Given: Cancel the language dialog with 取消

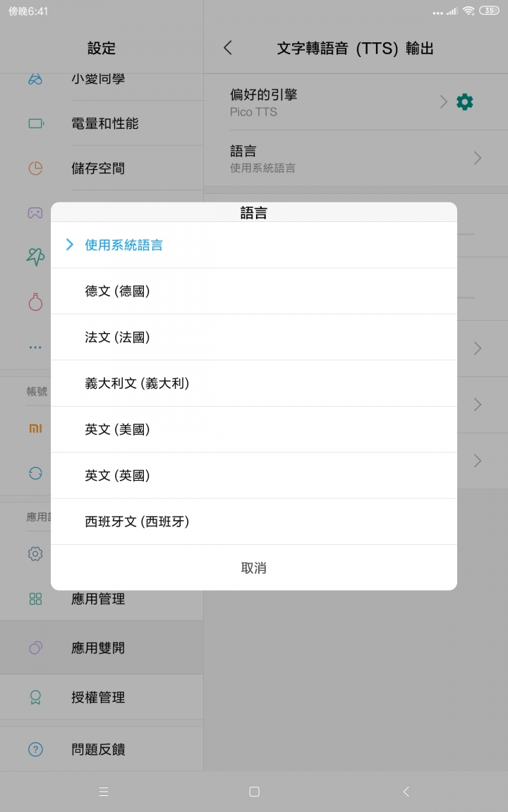Looking at the screenshot, I should (x=254, y=567).
